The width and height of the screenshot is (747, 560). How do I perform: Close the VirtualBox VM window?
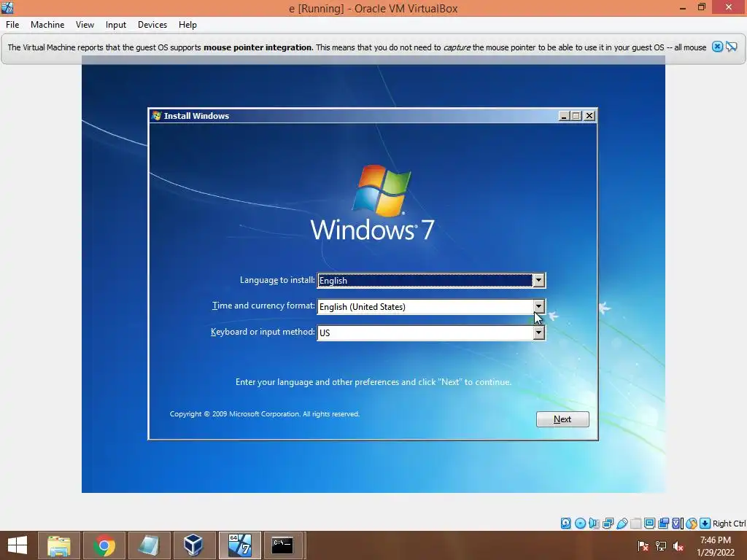coord(729,7)
